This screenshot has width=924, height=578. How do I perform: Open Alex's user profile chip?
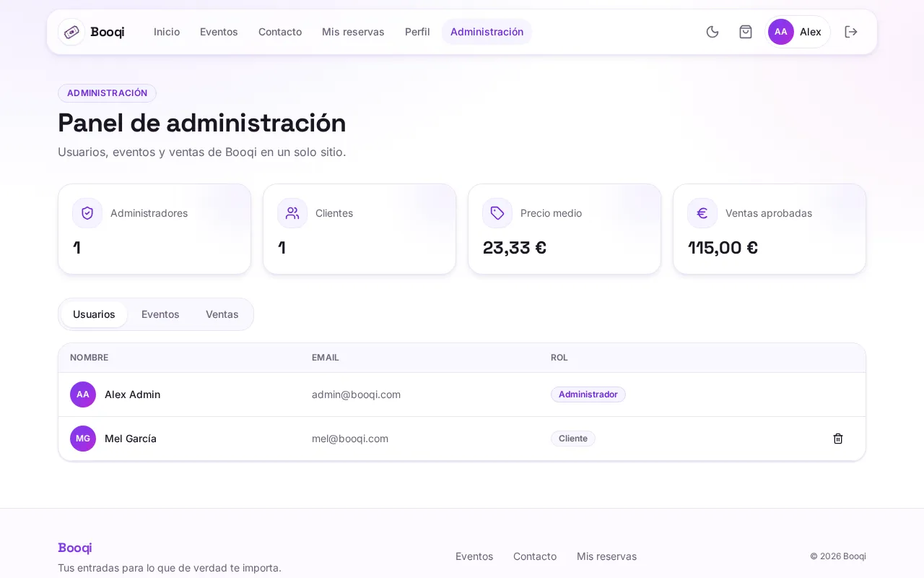coord(798,32)
